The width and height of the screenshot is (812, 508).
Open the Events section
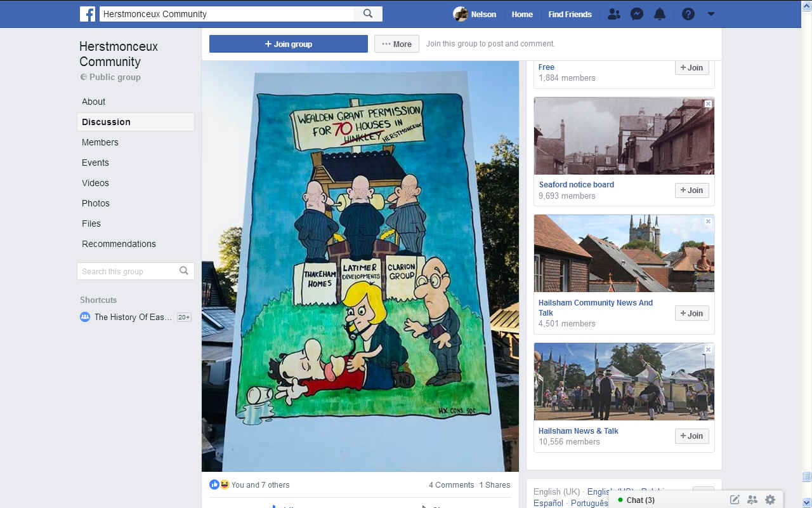[x=95, y=163]
